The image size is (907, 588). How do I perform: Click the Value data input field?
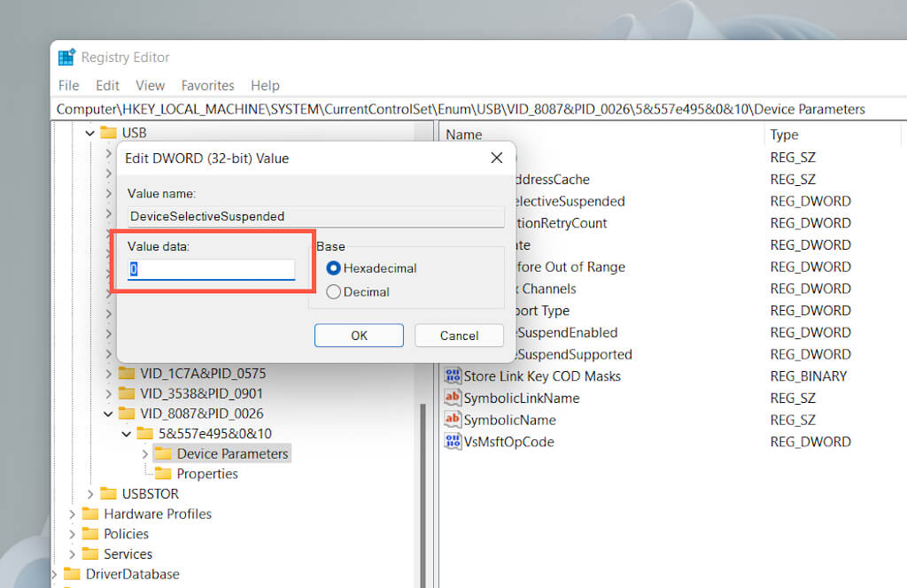[211, 269]
